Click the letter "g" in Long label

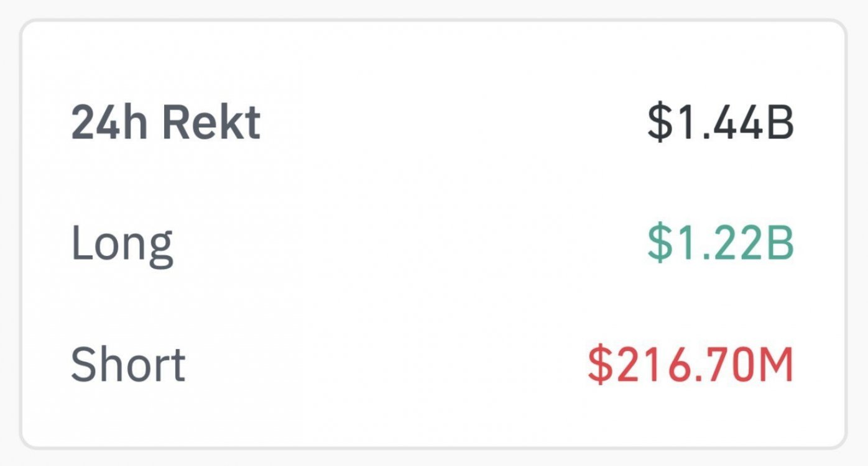pos(160,247)
